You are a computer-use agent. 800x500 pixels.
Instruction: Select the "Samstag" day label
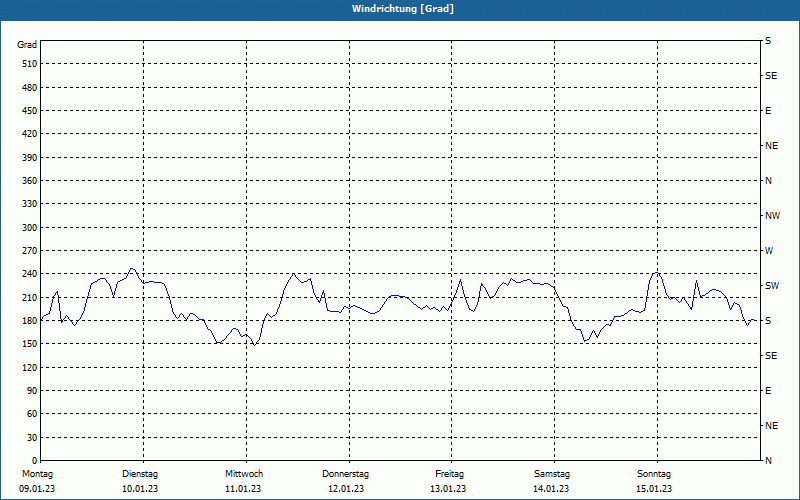[x=552, y=474]
